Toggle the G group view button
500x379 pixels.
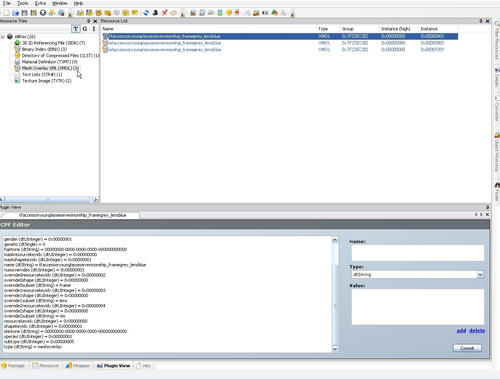tap(85, 29)
